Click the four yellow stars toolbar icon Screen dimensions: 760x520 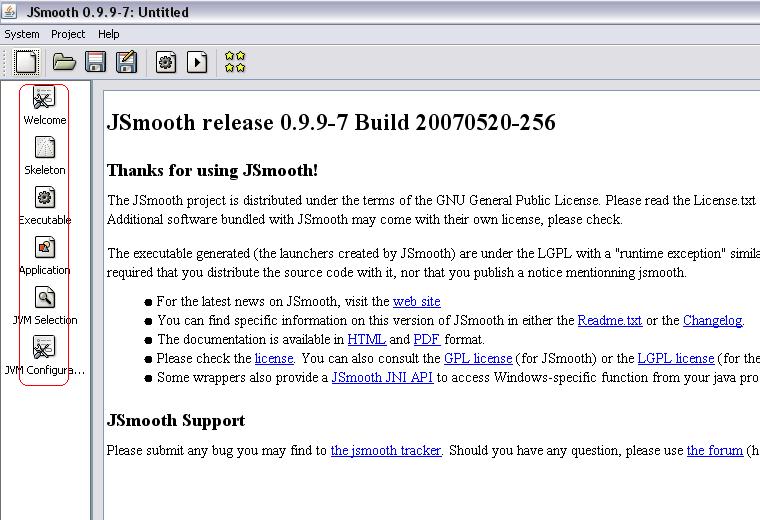235,62
